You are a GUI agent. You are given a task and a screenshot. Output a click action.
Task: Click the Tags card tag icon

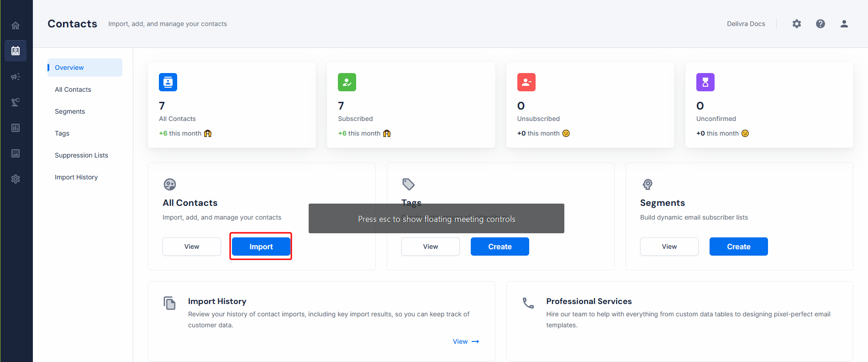[408, 184]
